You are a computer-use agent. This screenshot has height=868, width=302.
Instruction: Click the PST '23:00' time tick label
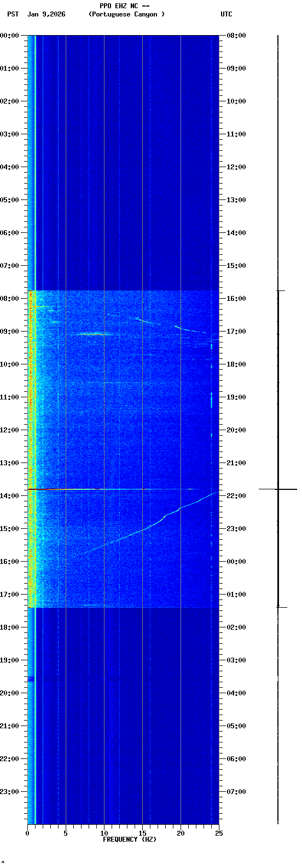click(9, 792)
